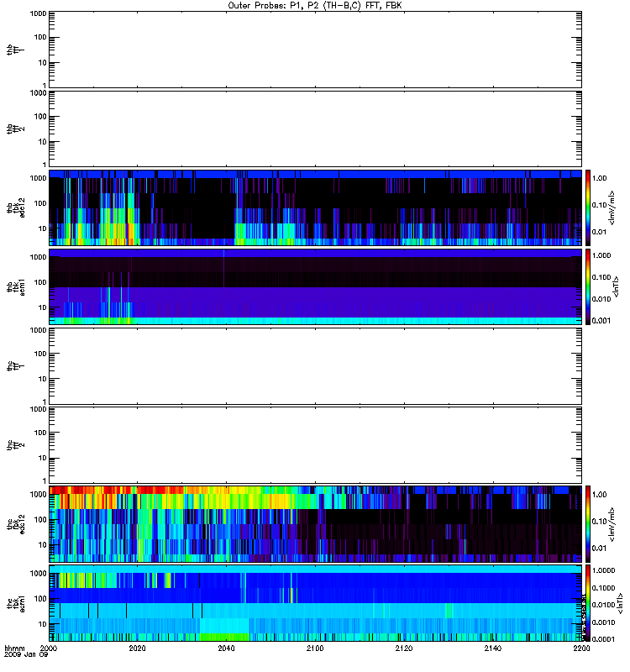Click the 'thc fff 2' y-axis title

[15, 445]
